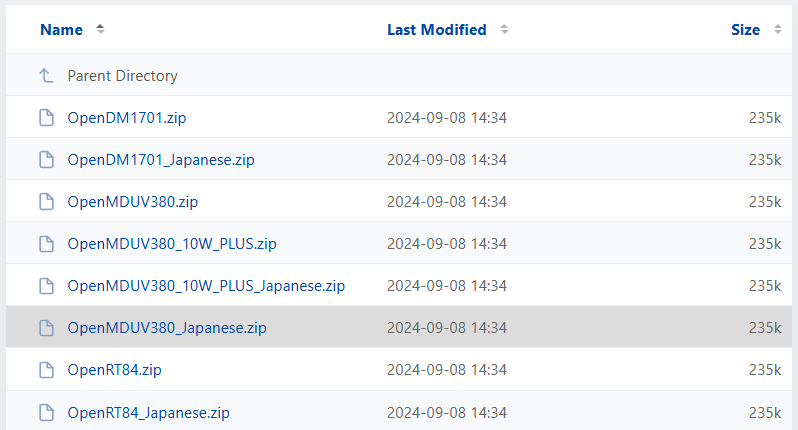Click the file icon next to OpenMDUV380.zip
Screen dimensions: 798x430
46,202
